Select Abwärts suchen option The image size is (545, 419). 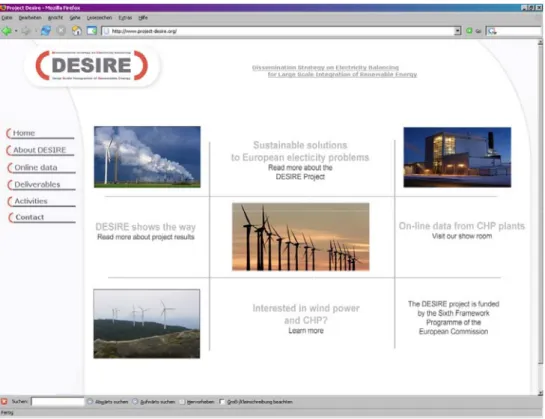[108, 402]
